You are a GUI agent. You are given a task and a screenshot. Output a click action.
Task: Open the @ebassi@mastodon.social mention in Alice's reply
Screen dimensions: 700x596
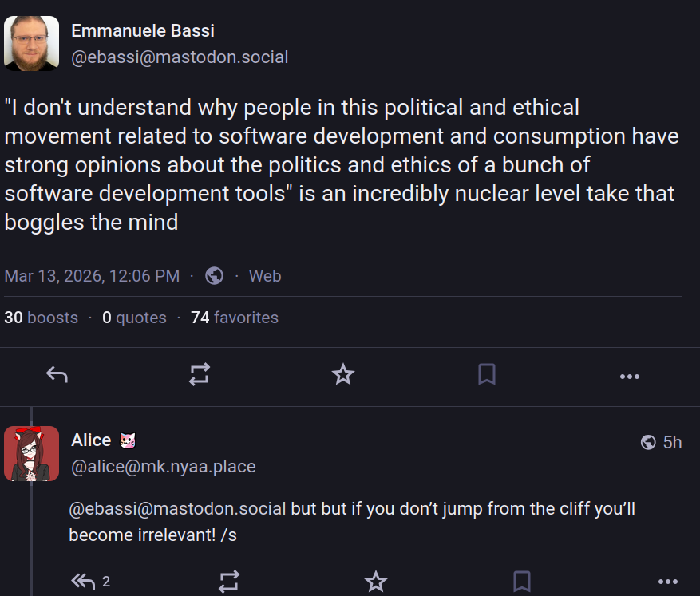[x=177, y=508]
